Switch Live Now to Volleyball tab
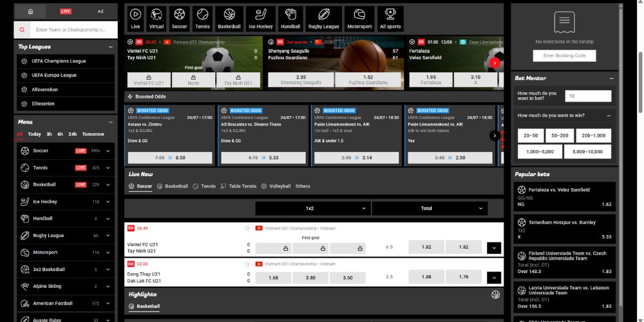The image size is (644, 322). [276, 186]
